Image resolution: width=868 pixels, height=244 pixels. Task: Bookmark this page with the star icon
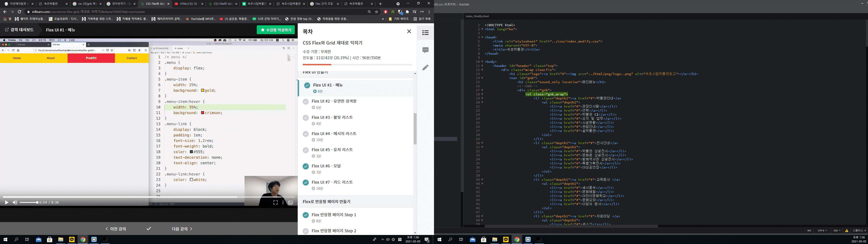(x=377, y=12)
